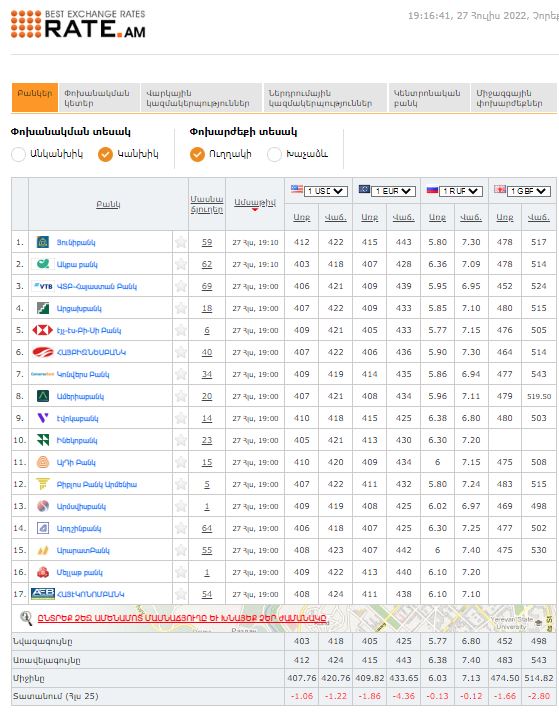Viewport: 559px width, 712px height.
Task: Star the Unibank row as favorite
Action: 181,242
